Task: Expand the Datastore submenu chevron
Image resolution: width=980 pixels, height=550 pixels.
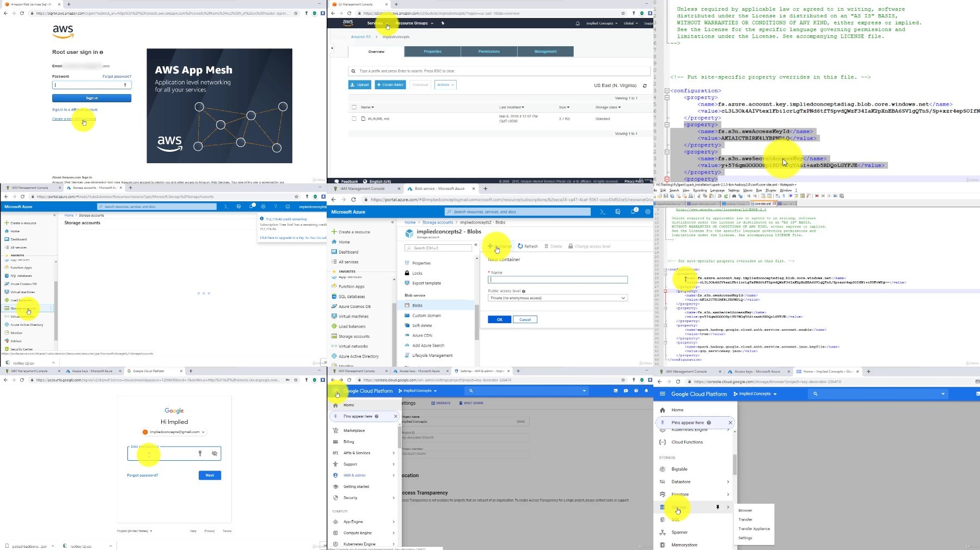Action: tap(728, 481)
